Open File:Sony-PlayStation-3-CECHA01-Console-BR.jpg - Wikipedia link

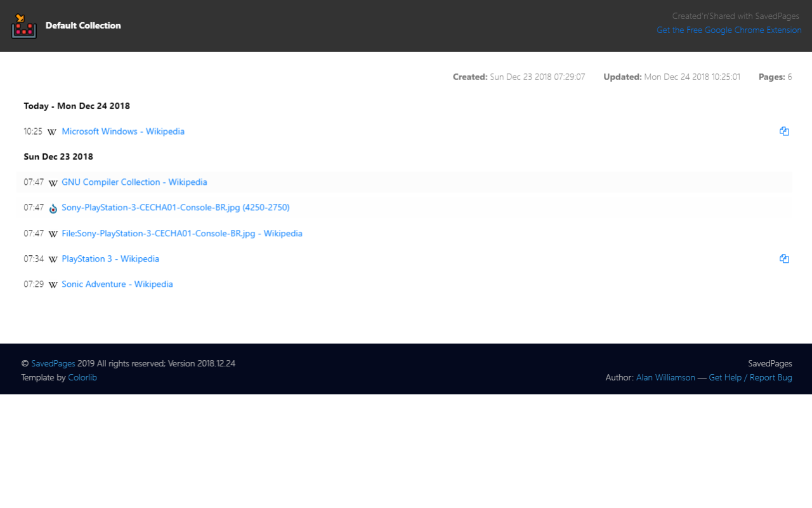pyautogui.click(x=182, y=234)
